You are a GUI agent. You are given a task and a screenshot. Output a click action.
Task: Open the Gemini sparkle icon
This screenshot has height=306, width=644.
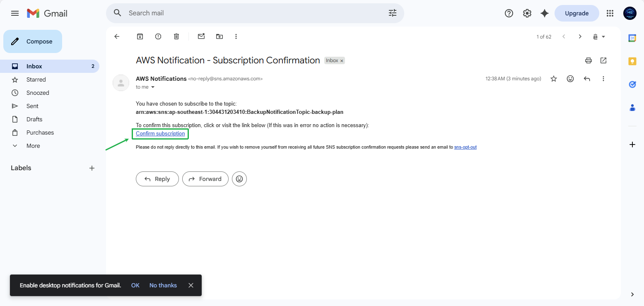point(545,13)
